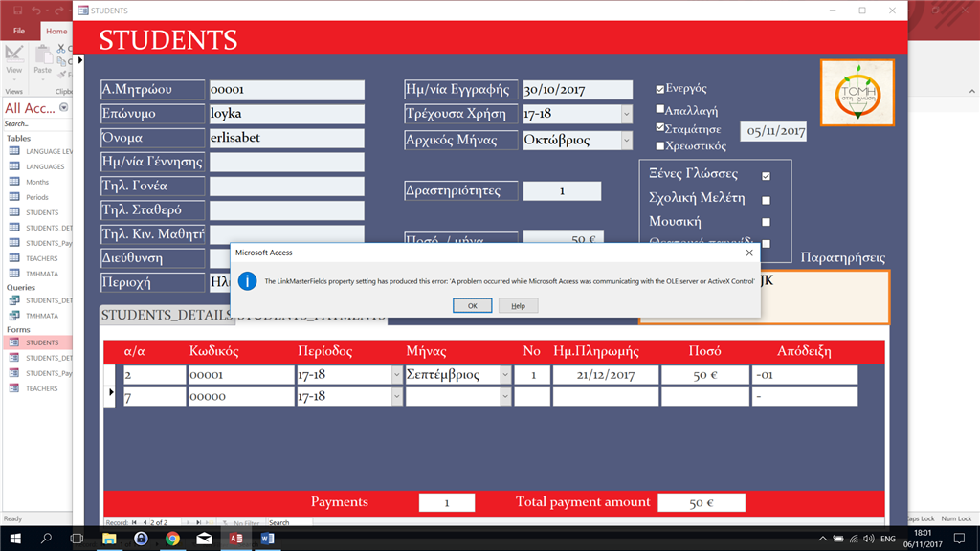Close the Microsoft Access error dialog

click(749, 253)
